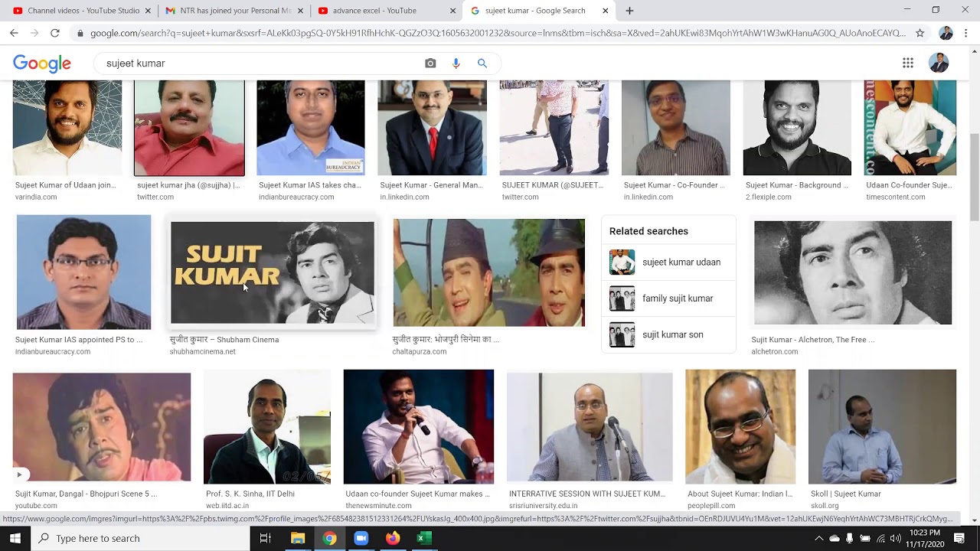The height and width of the screenshot is (551, 980).
Task: Open Udaan co-founder thenewsminute image
Action: click(x=418, y=427)
